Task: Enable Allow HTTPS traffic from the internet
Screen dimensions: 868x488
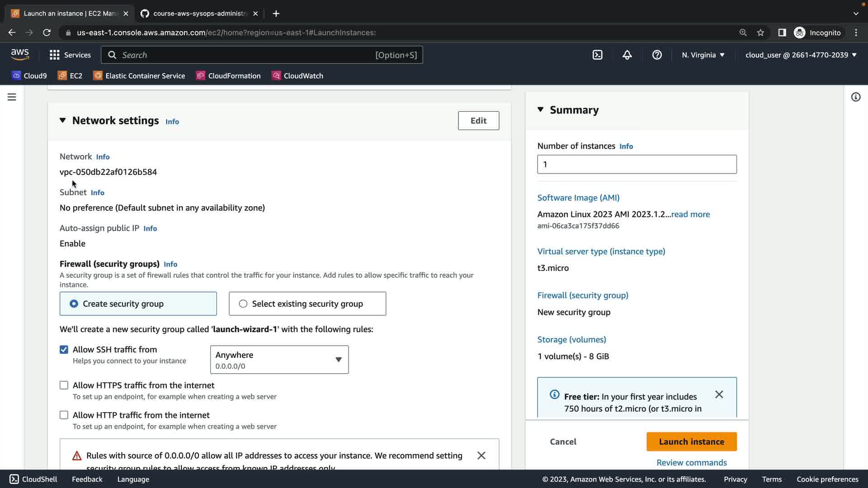Action: click(64, 385)
